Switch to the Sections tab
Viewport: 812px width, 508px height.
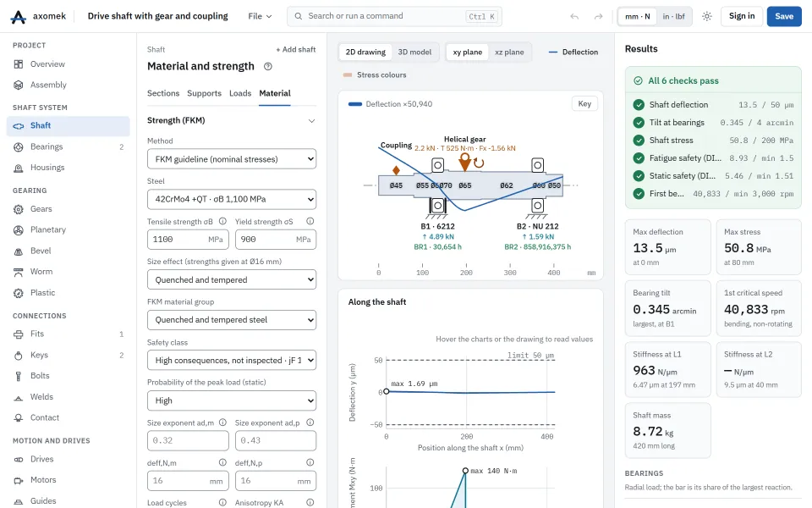coord(163,93)
